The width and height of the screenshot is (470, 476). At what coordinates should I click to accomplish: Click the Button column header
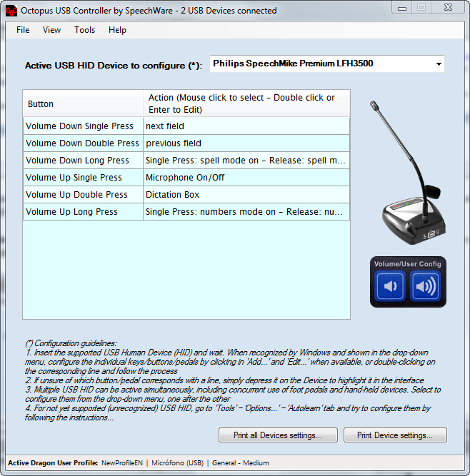coord(82,103)
